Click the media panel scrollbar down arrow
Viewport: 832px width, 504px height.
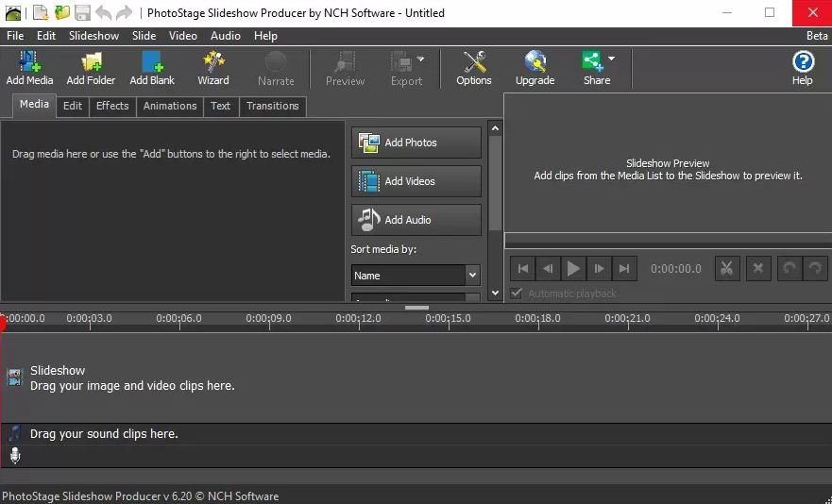click(x=495, y=293)
